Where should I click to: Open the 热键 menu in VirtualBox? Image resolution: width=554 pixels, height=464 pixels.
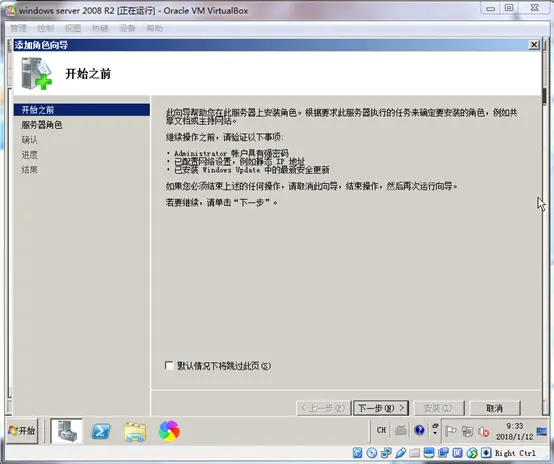[100, 28]
